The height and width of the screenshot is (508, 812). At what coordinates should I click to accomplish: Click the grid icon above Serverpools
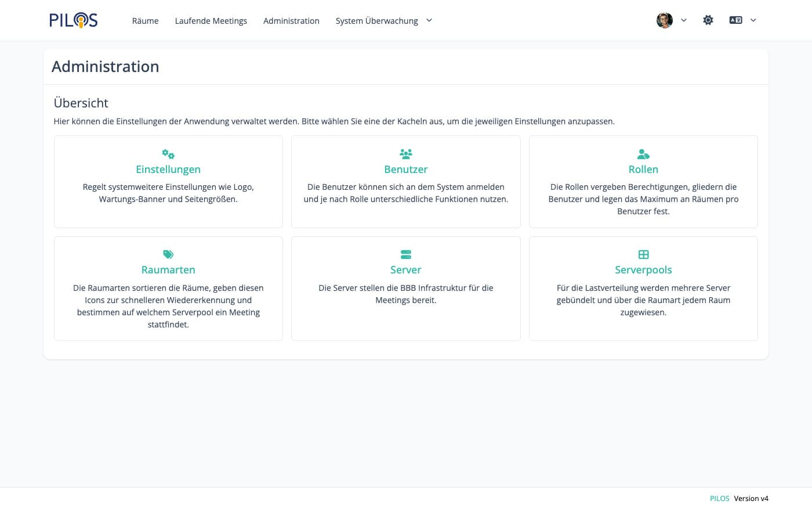coord(643,254)
